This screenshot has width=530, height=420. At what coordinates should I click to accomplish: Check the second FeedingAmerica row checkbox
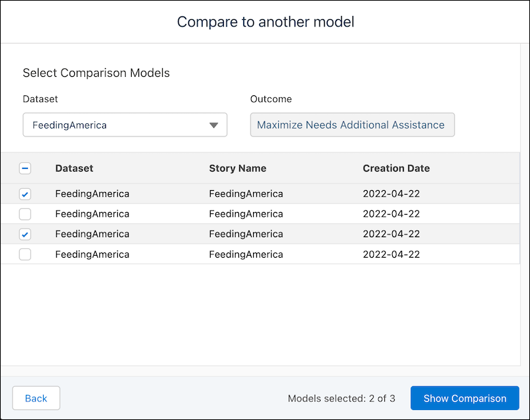coord(25,214)
